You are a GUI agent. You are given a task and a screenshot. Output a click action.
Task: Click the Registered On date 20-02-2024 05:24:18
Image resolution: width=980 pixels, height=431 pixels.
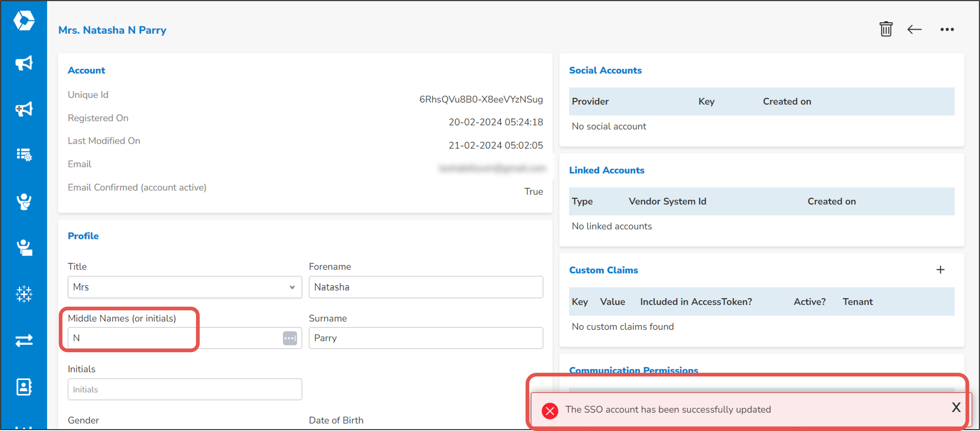click(496, 122)
